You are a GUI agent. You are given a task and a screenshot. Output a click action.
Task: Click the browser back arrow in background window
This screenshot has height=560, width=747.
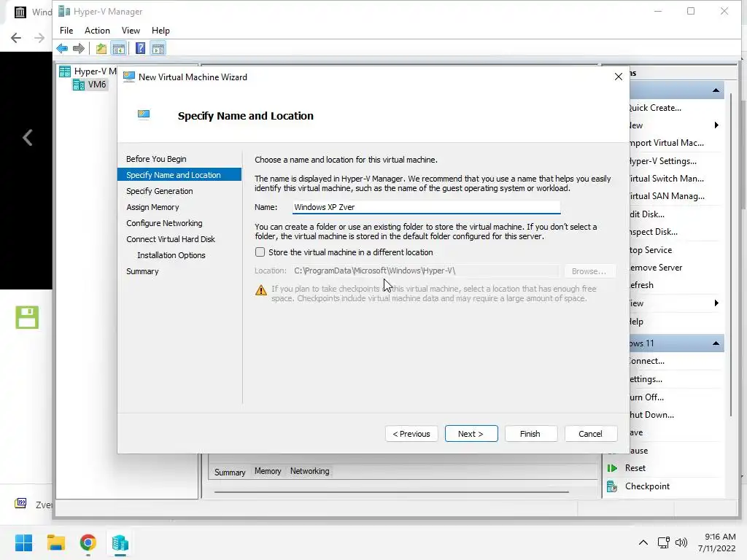click(16, 38)
